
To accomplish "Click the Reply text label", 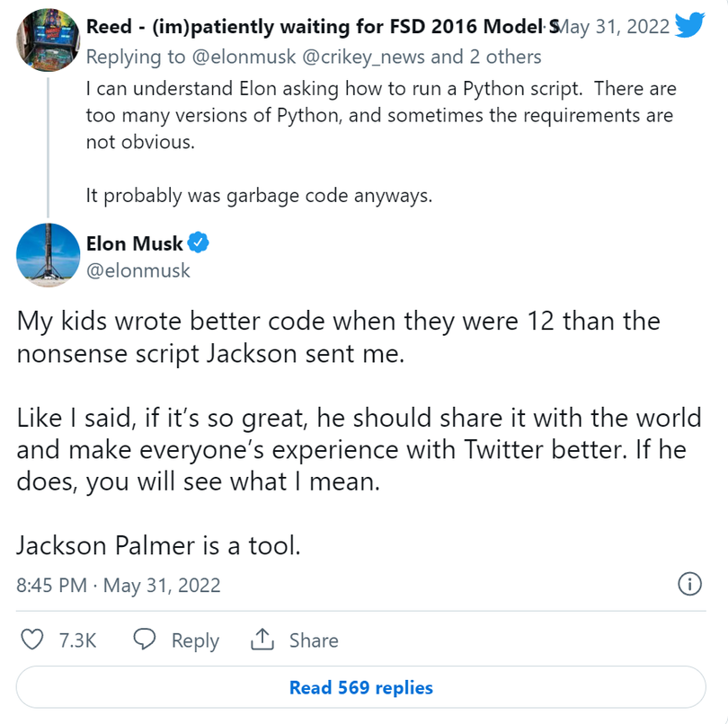I will click(195, 640).
